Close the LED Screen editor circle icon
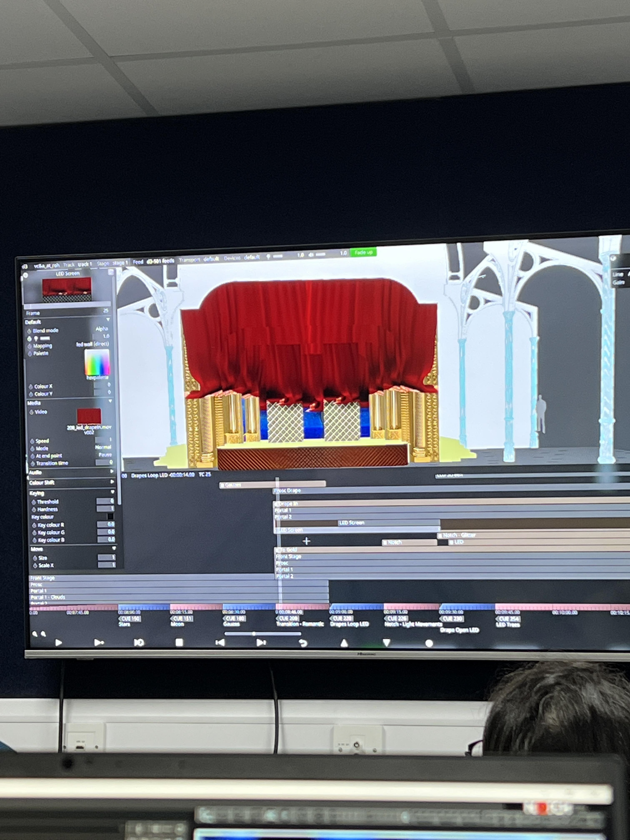 (x=25, y=275)
